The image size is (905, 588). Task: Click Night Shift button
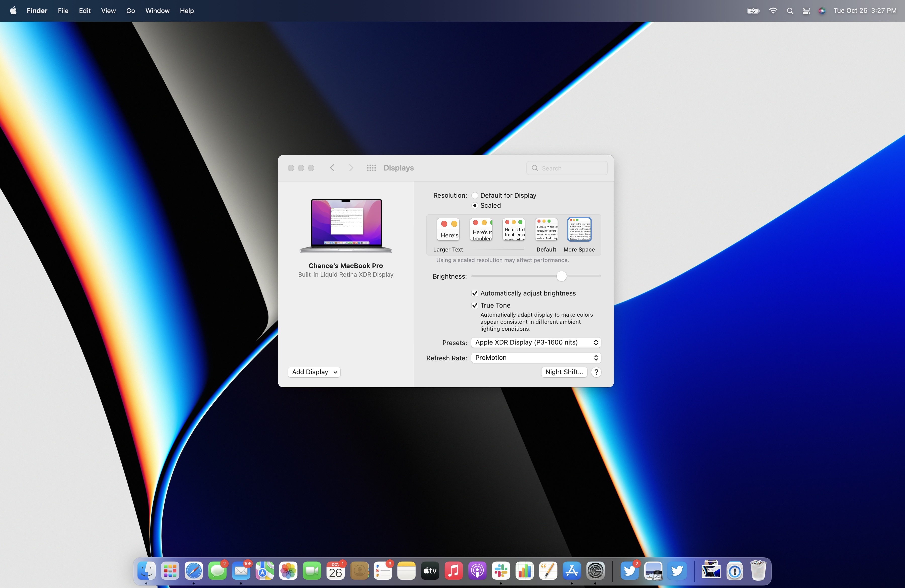tap(563, 371)
